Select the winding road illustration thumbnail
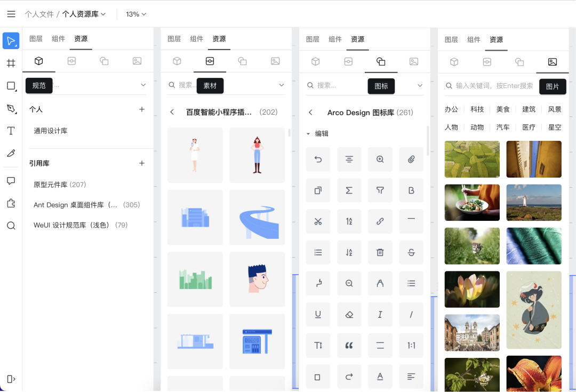The height and width of the screenshot is (392, 576). point(257,217)
